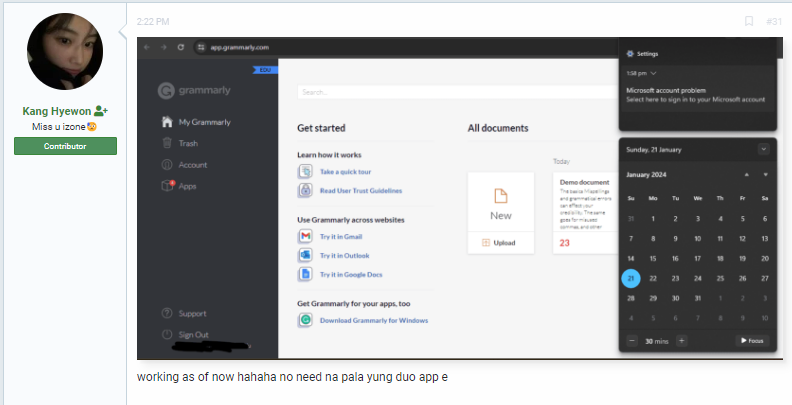This screenshot has width=792, height=405.
Task: Open the Try it in Google Docs link
Action: point(351,275)
